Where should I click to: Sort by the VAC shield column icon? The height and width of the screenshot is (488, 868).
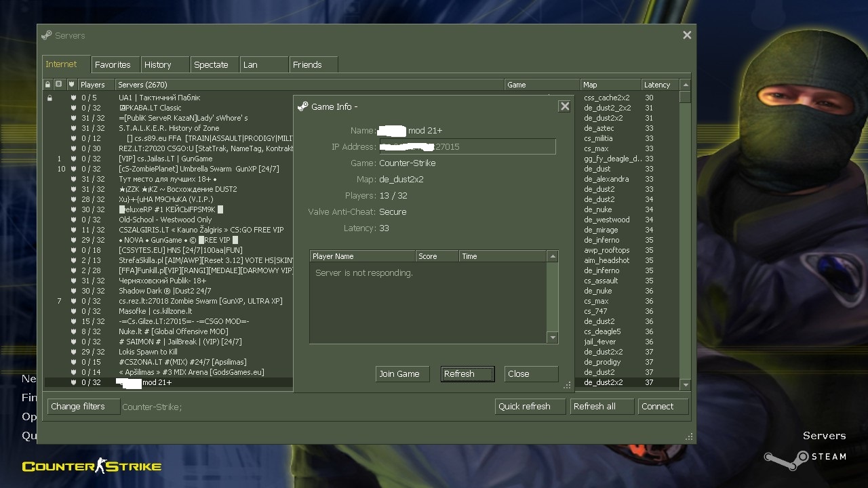(x=71, y=85)
